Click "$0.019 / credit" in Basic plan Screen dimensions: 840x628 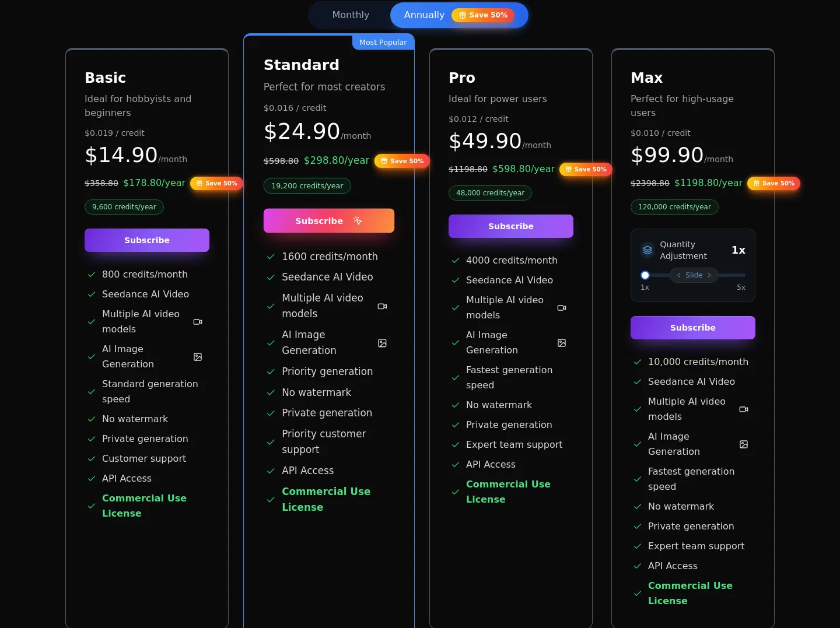coord(114,133)
